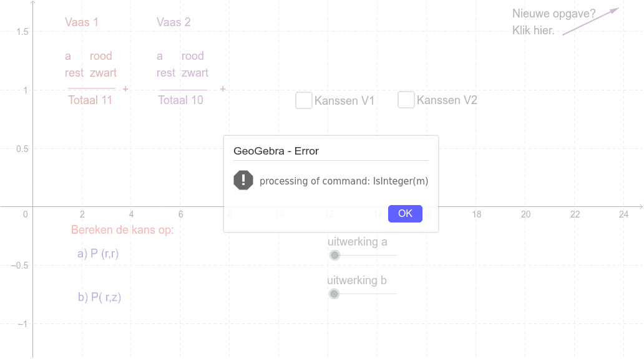The height and width of the screenshot is (359, 644).
Task: Click the 'GeoGebra - Error' dialog title
Action: pyautogui.click(x=276, y=151)
